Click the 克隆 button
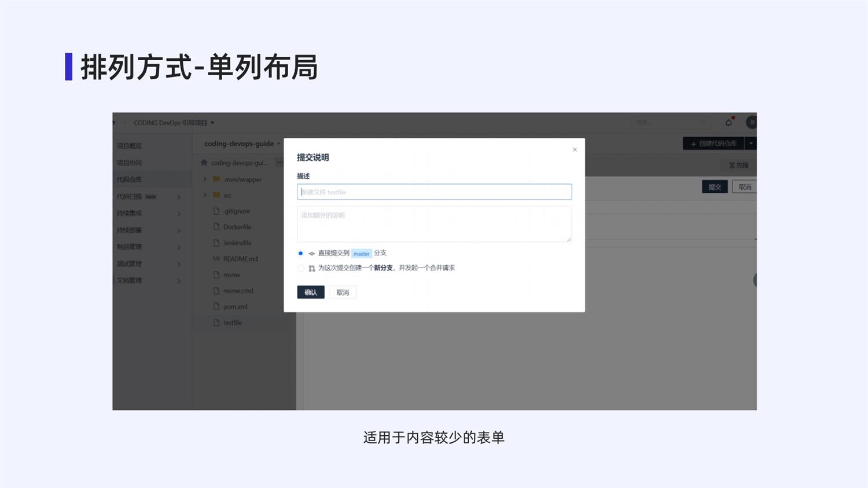Image resolution: width=868 pixels, height=488 pixels. tap(738, 165)
